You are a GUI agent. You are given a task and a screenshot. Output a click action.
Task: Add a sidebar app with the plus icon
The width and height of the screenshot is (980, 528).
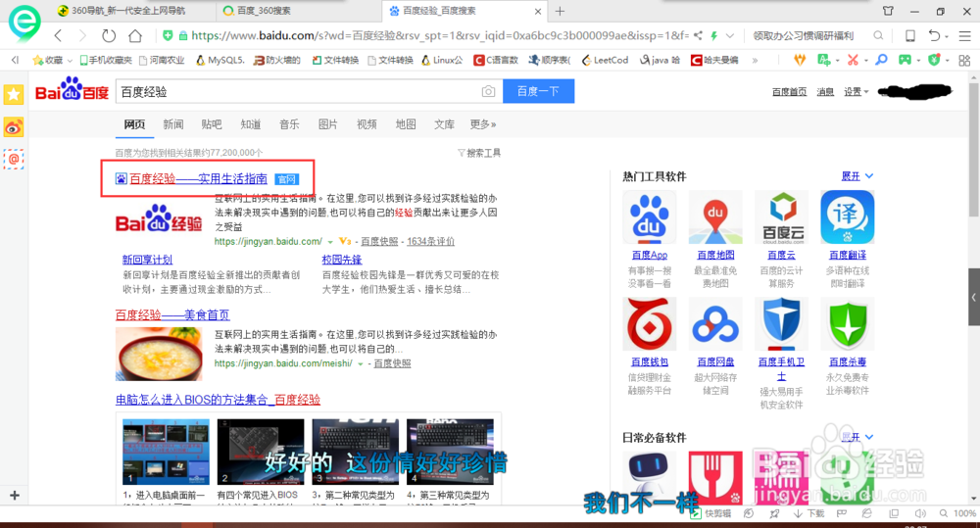tap(15, 495)
